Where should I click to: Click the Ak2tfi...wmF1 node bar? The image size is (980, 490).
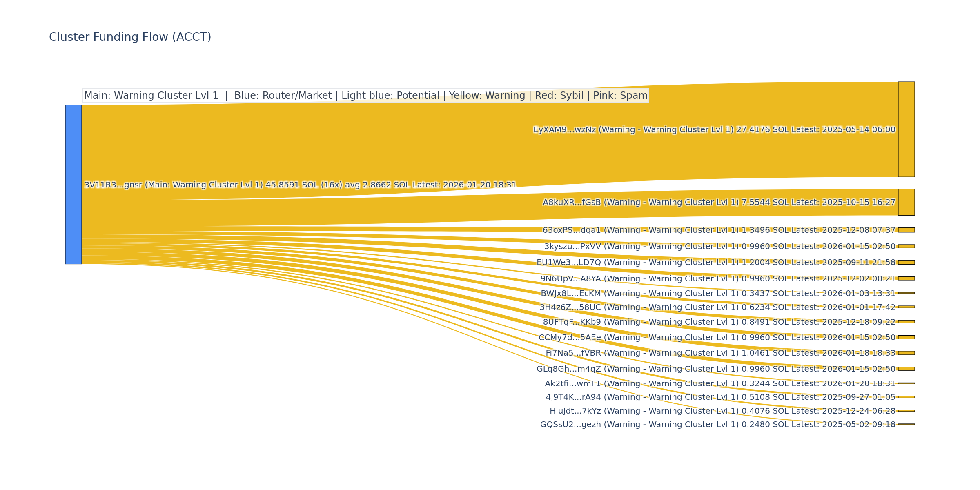click(906, 383)
